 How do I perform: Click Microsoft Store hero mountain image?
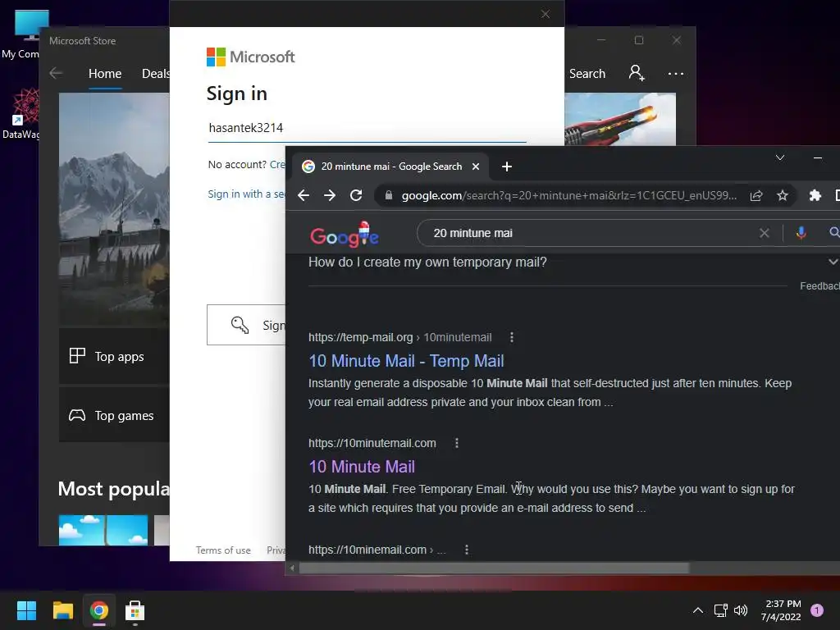tap(114, 209)
